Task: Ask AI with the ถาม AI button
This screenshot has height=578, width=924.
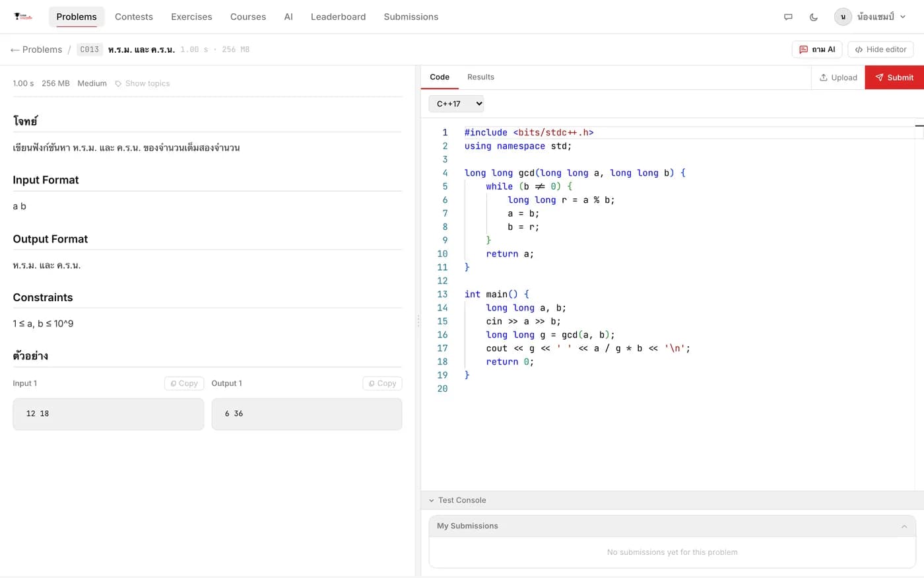Action: [x=817, y=50]
